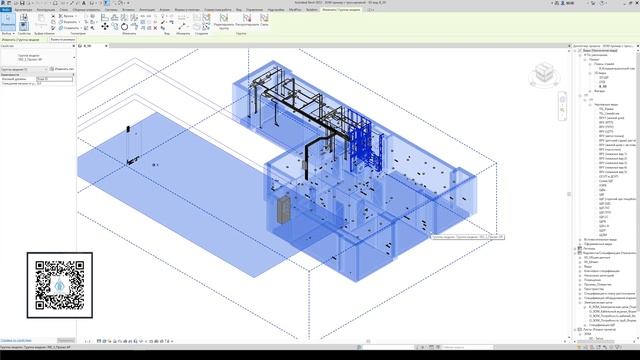Select the Move tool with four arrows
Viewport: 640px width, 360px height.
105,27
